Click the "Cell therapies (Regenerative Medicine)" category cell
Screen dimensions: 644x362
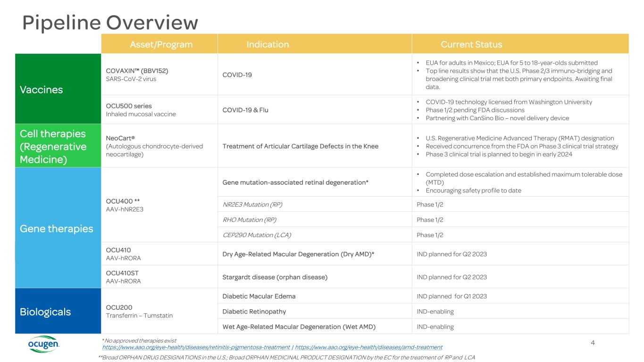coord(59,146)
